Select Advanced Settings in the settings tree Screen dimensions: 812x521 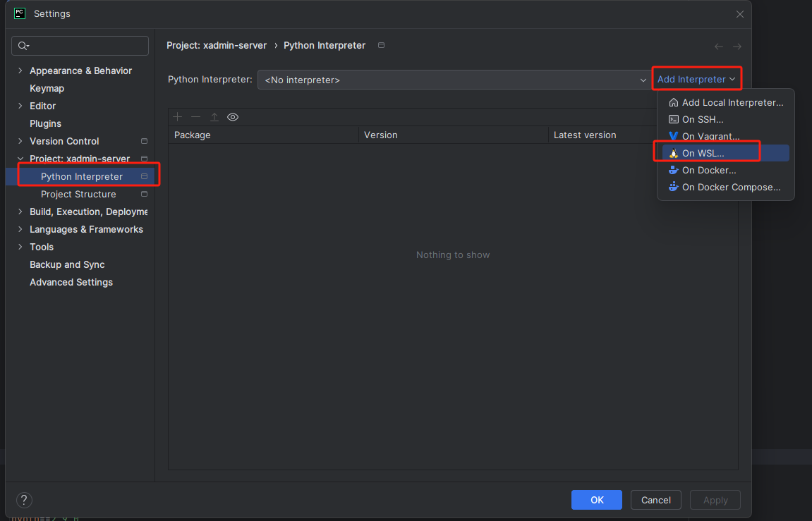pyautogui.click(x=71, y=282)
